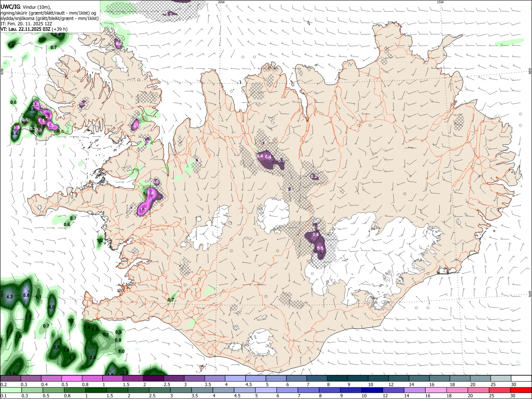The image size is (532, 399).
Task: Pick the lilac 14–16 rain legend swatch
Action: (x=414, y=390)
